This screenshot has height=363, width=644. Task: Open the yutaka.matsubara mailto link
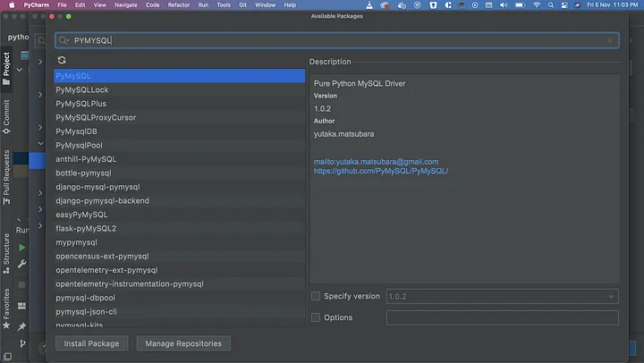[x=377, y=161]
